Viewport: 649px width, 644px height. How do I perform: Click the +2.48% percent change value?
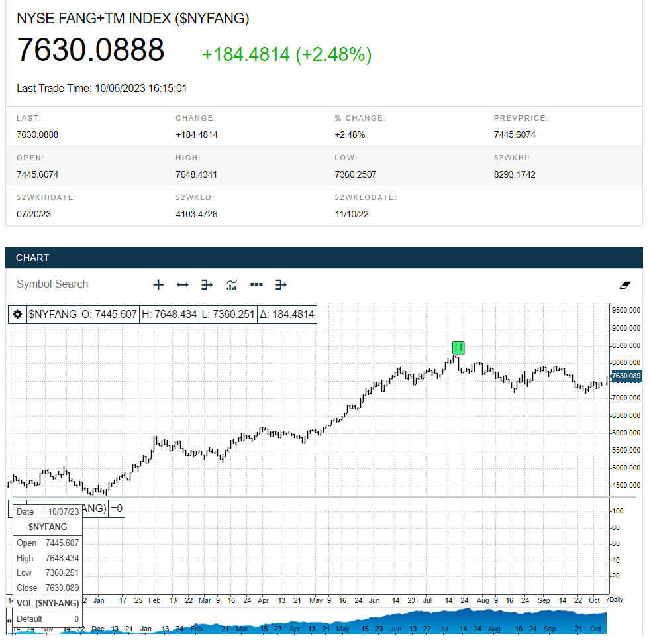tap(350, 134)
